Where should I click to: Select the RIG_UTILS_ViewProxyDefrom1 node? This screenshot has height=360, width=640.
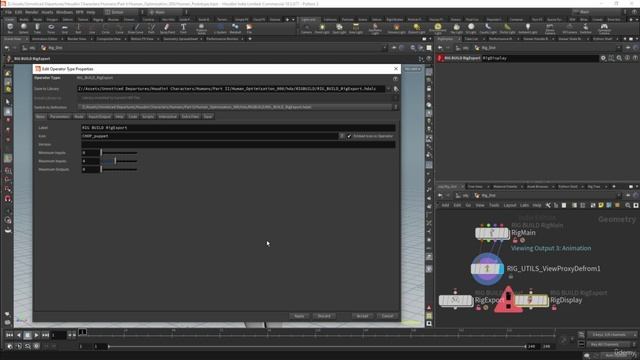click(487, 269)
